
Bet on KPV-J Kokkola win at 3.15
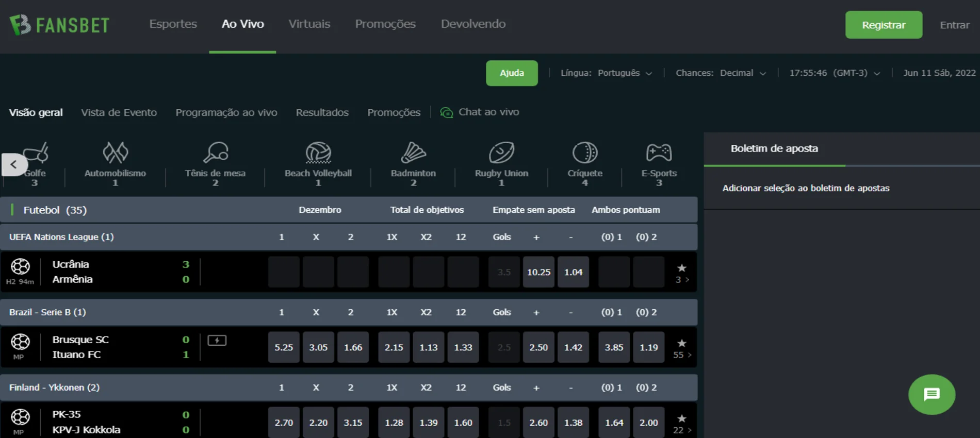(353, 423)
